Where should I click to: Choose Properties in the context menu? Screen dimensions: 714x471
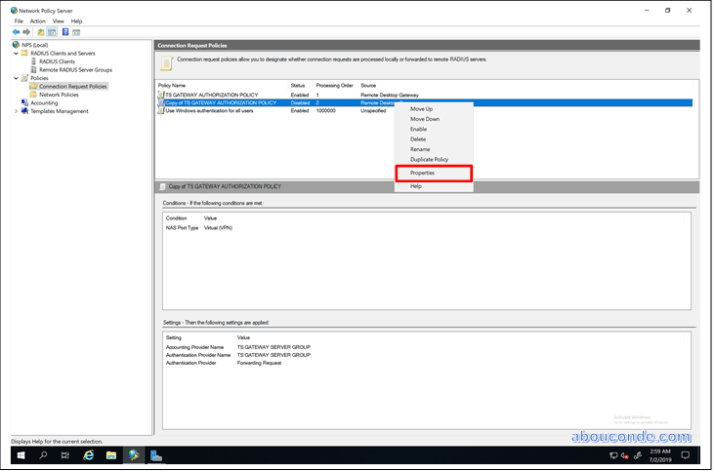421,173
